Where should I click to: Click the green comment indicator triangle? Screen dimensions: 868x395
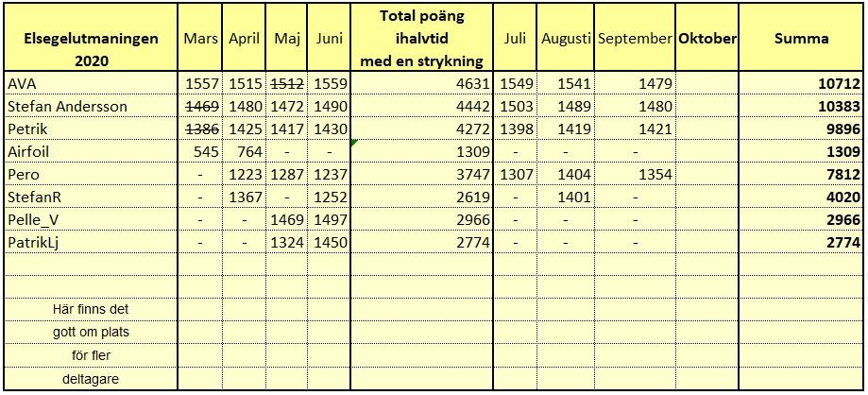(354, 143)
